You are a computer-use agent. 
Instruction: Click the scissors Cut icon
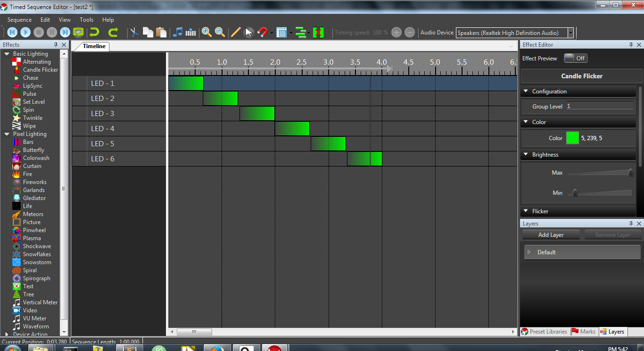(x=134, y=33)
